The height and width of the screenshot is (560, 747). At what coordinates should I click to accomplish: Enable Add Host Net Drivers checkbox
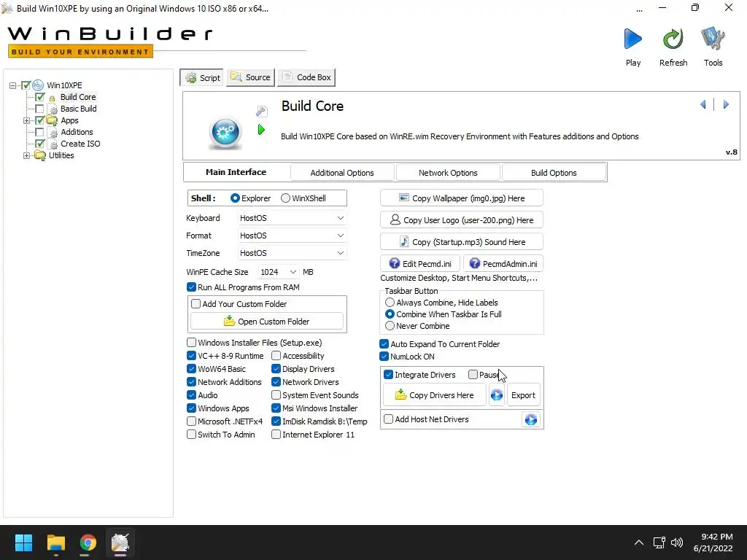388,419
